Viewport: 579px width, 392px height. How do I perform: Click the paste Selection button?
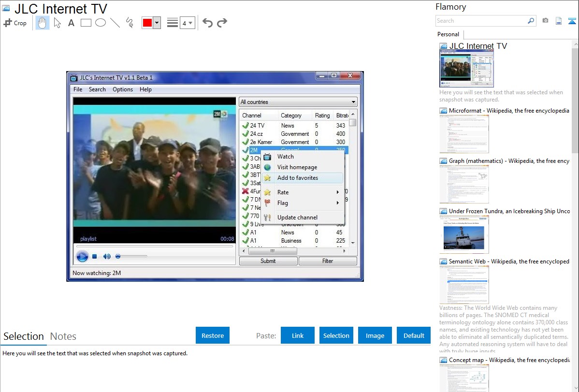(x=336, y=335)
